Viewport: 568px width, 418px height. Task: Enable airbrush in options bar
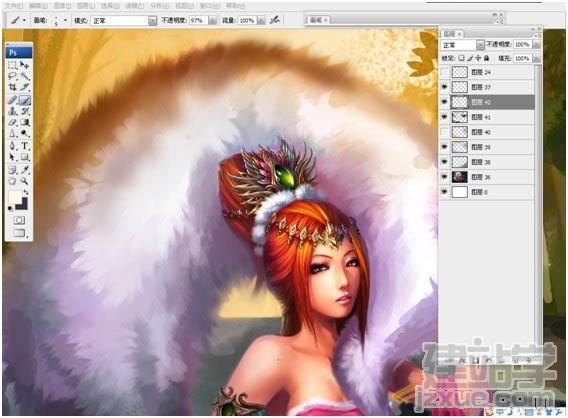pos(275,20)
